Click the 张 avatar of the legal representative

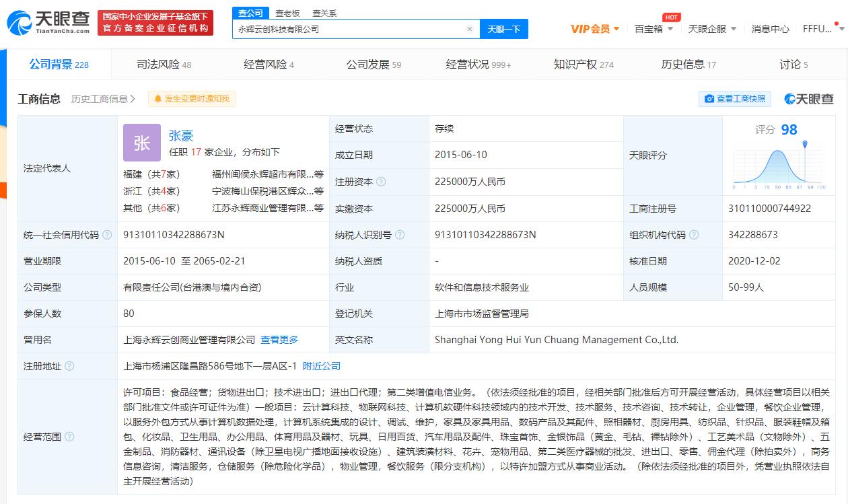click(x=142, y=143)
